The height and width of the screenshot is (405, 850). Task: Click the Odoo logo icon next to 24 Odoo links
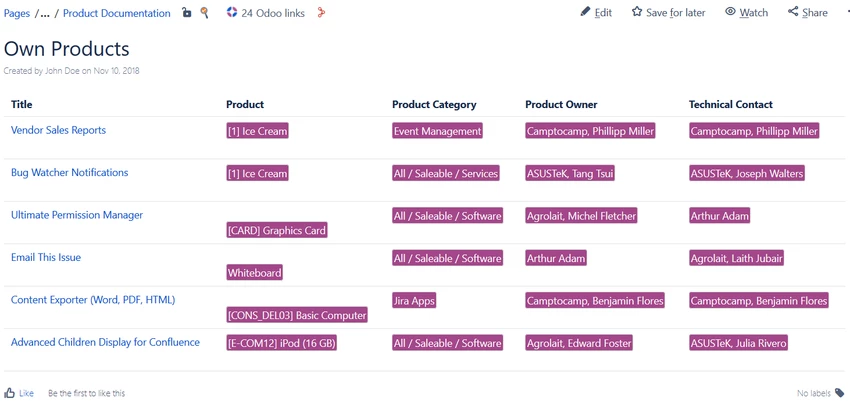tap(231, 13)
